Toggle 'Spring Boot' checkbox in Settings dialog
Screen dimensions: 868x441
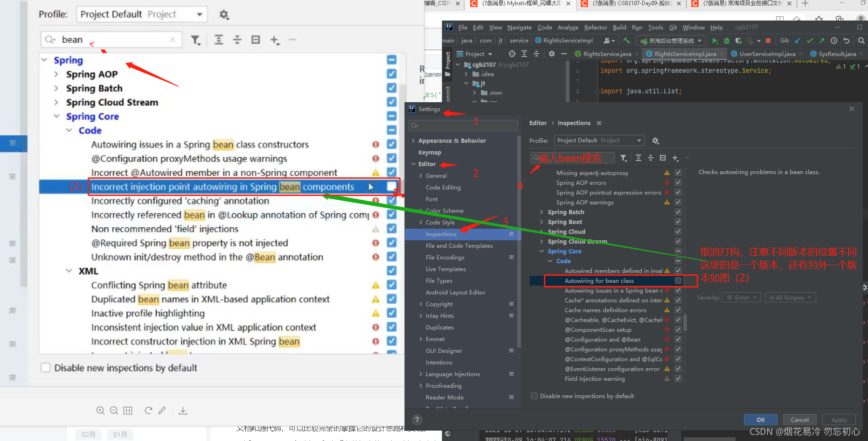point(678,222)
